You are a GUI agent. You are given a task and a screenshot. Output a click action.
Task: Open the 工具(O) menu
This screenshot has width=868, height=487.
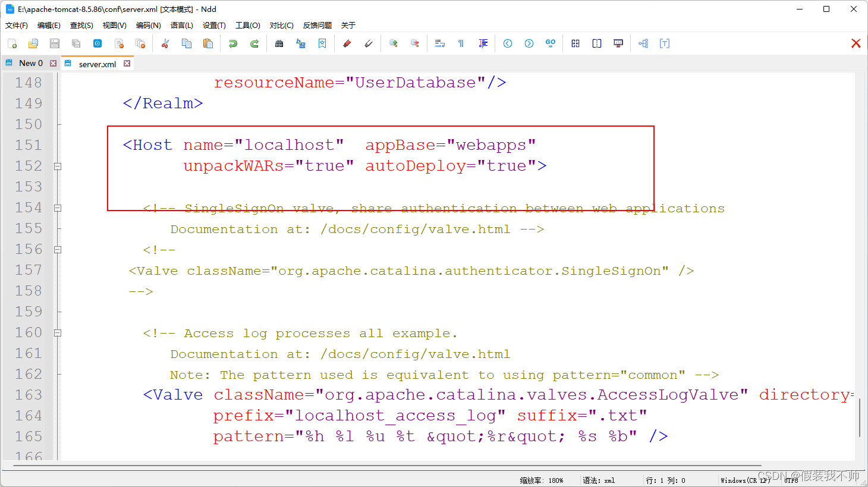click(248, 26)
